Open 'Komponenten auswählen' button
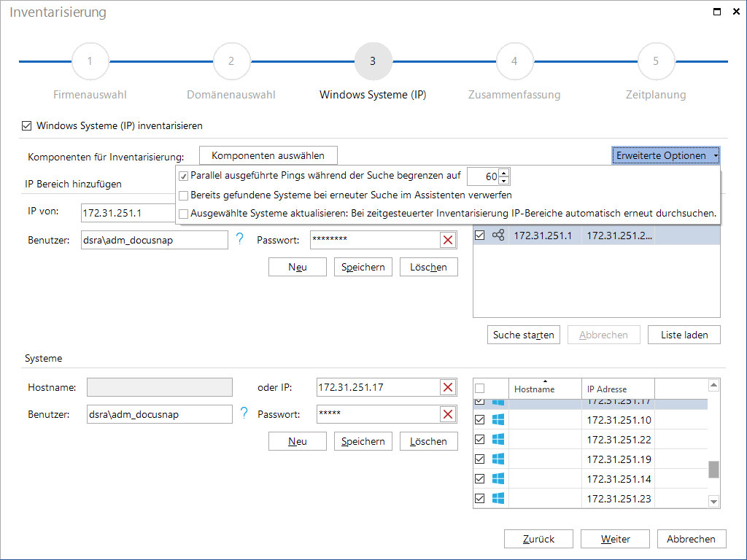The height and width of the screenshot is (560, 747). pyautogui.click(x=268, y=155)
